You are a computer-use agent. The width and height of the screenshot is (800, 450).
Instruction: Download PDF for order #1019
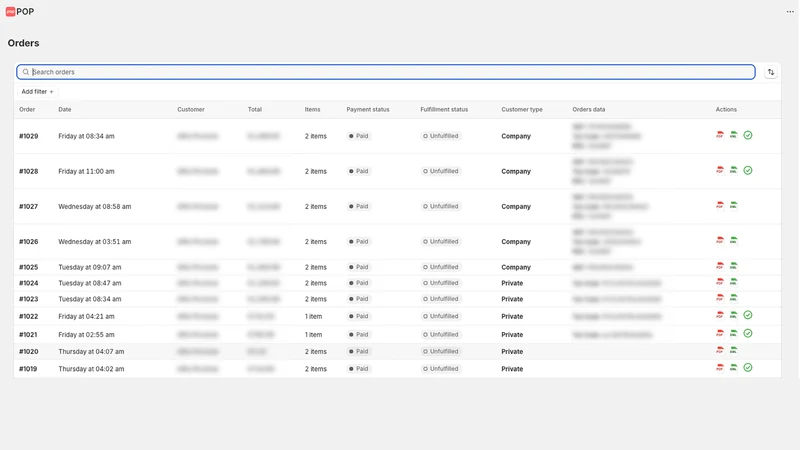[x=720, y=368]
